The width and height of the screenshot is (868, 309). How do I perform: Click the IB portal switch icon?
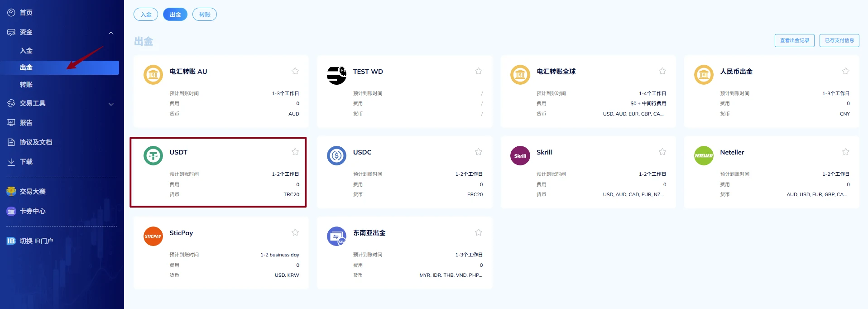pos(11,241)
